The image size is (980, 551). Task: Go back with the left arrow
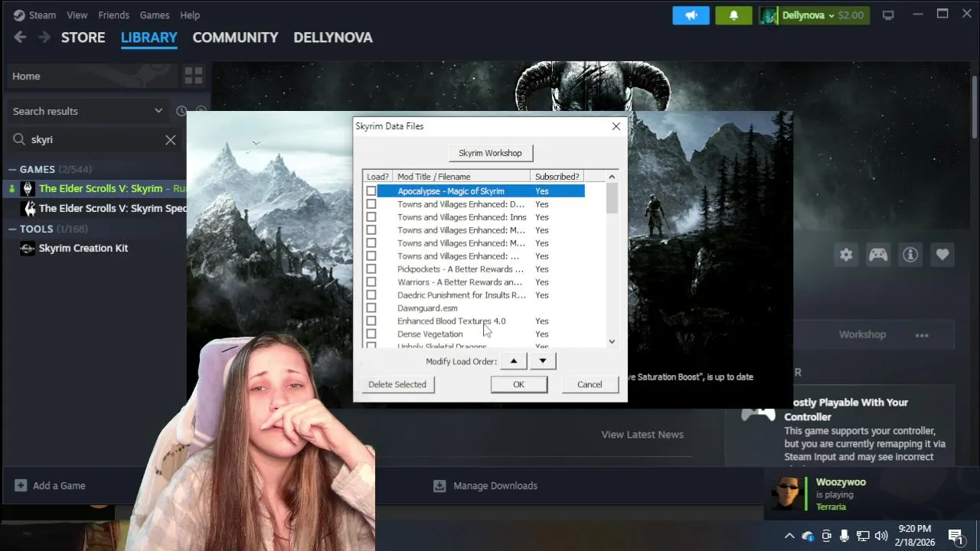click(20, 37)
